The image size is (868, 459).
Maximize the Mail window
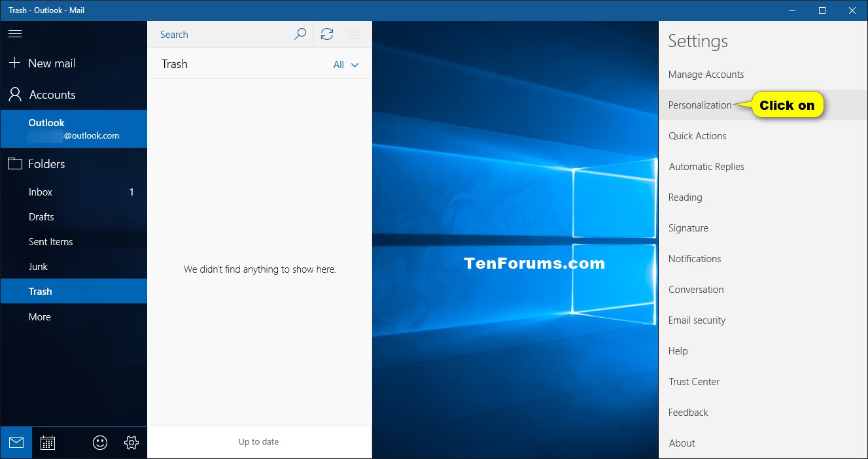(822, 10)
